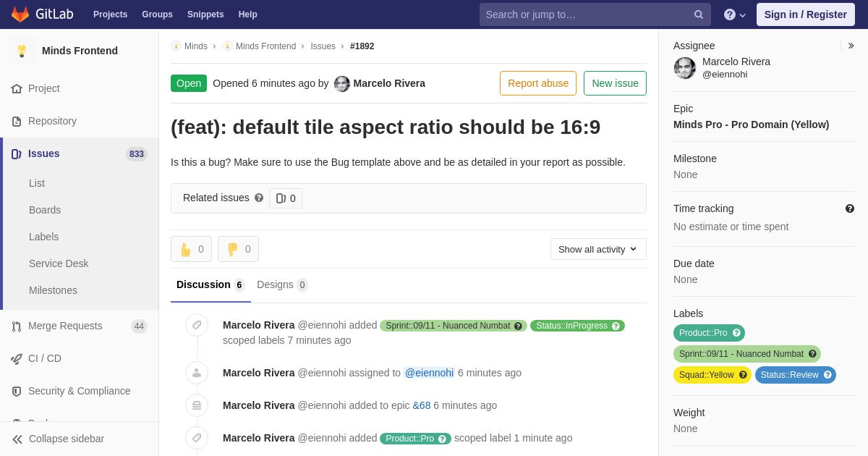Open the Minds Pro - Pro Domain epic
The image size is (868, 456).
click(751, 124)
